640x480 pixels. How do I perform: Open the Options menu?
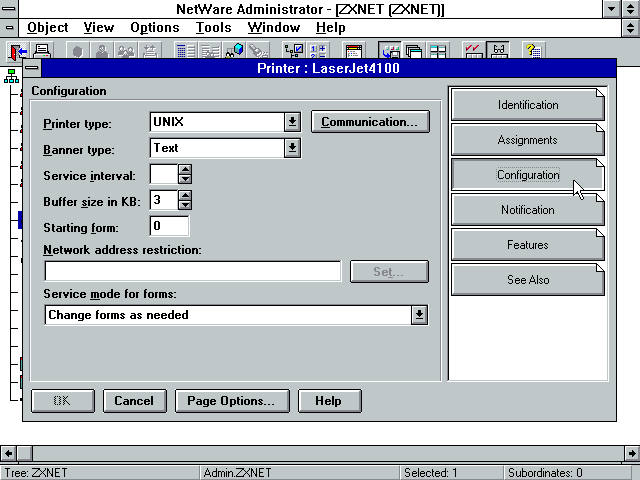(x=155, y=27)
